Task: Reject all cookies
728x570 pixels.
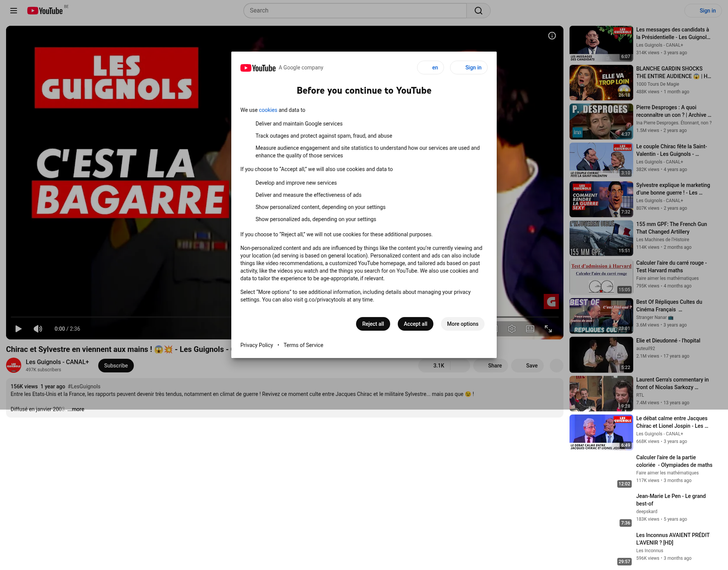Action: coord(373,324)
